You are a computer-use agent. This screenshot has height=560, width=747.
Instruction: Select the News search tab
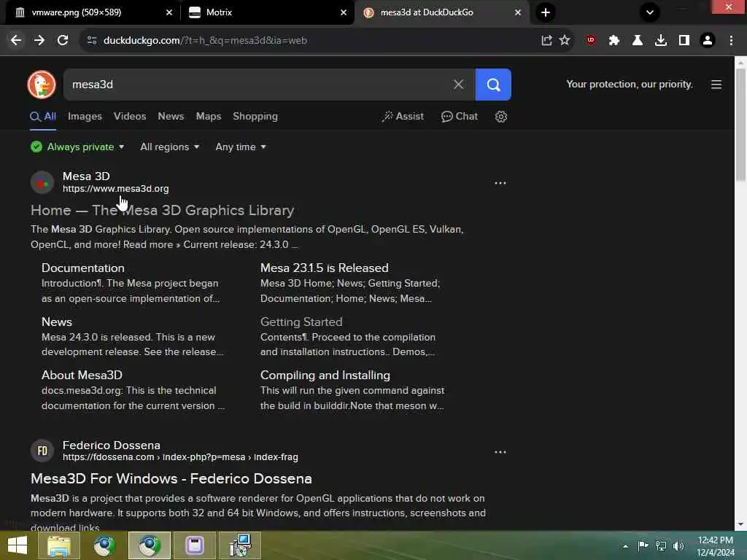pyautogui.click(x=171, y=116)
